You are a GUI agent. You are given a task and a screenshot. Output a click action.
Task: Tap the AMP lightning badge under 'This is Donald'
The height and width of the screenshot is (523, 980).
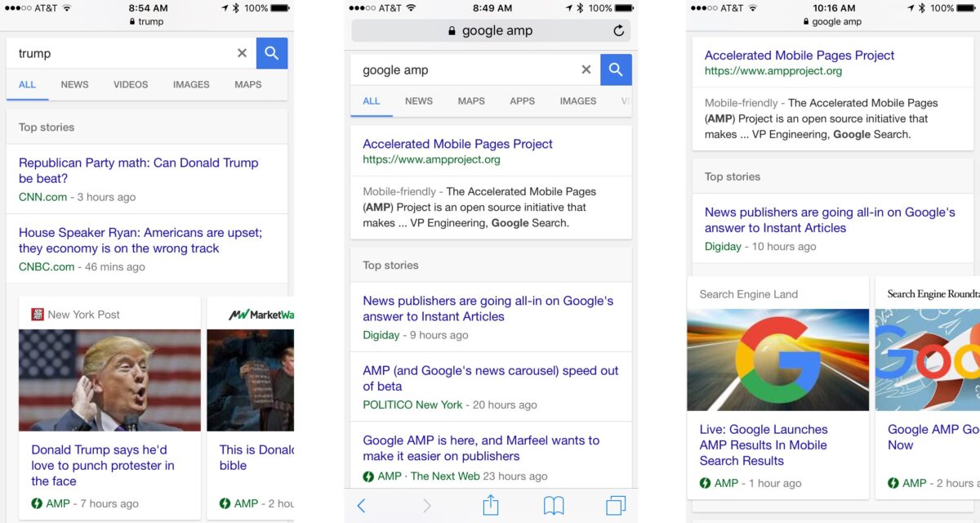click(225, 503)
